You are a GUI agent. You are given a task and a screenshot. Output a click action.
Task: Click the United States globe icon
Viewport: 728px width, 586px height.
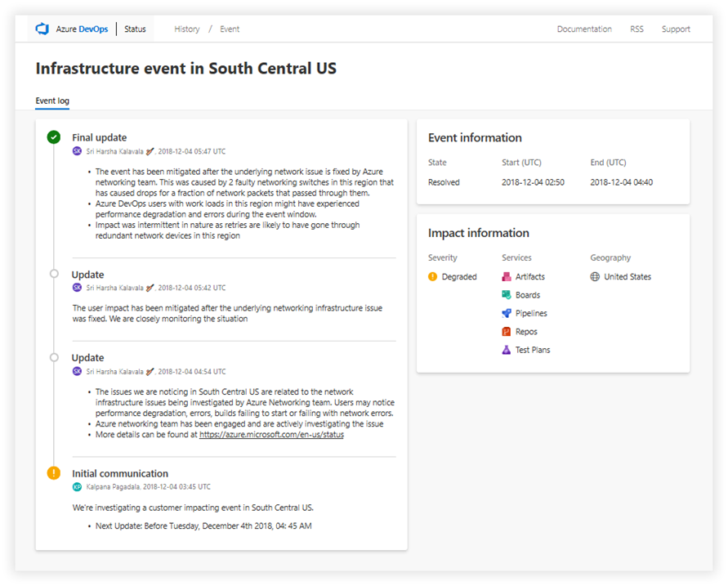(595, 277)
